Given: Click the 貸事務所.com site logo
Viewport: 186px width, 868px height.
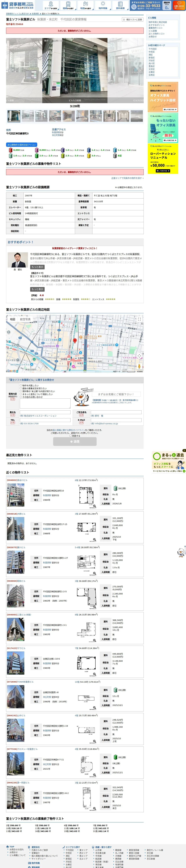Looking at the screenshot, I should pyautogui.click(x=18, y=5).
